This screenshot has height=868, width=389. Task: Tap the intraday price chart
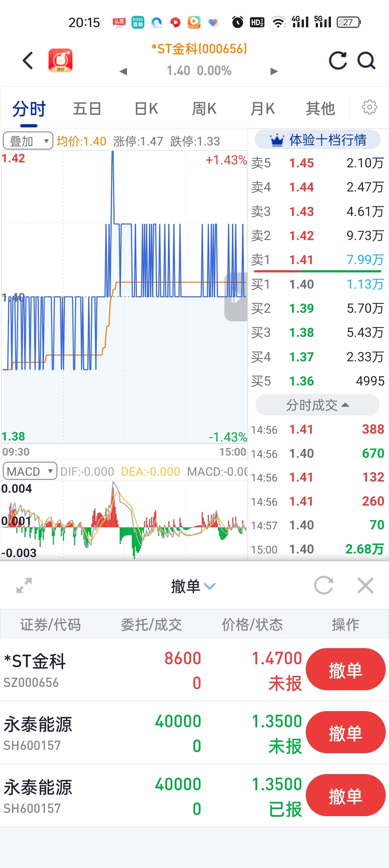tap(124, 297)
